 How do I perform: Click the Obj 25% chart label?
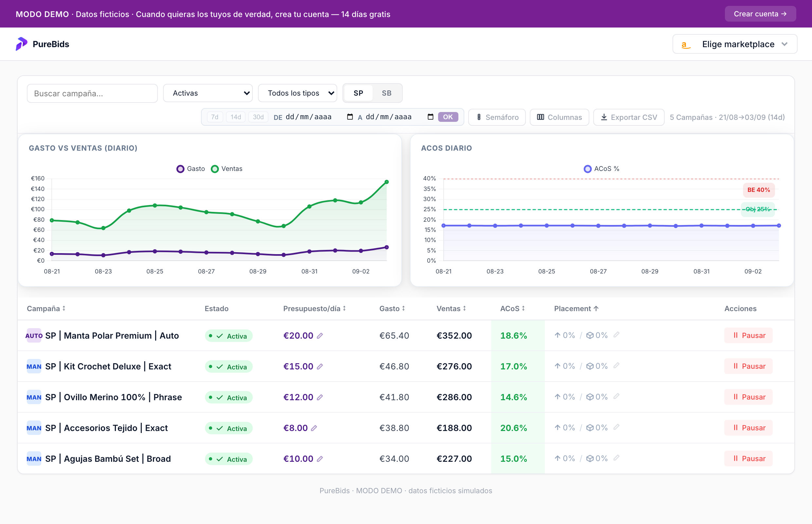coord(758,209)
